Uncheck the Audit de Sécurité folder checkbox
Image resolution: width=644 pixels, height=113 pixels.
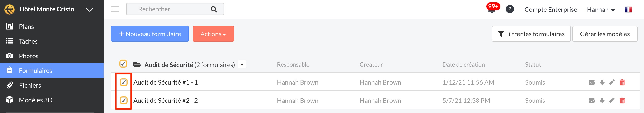pos(123,64)
